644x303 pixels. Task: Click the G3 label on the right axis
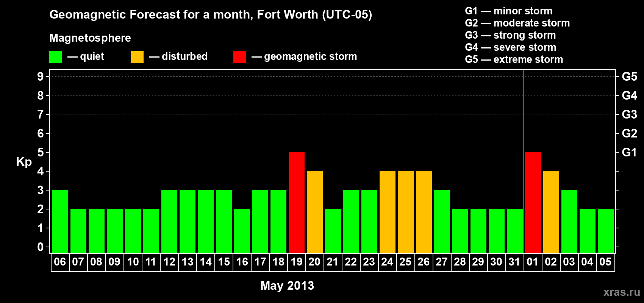coord(630,115)
